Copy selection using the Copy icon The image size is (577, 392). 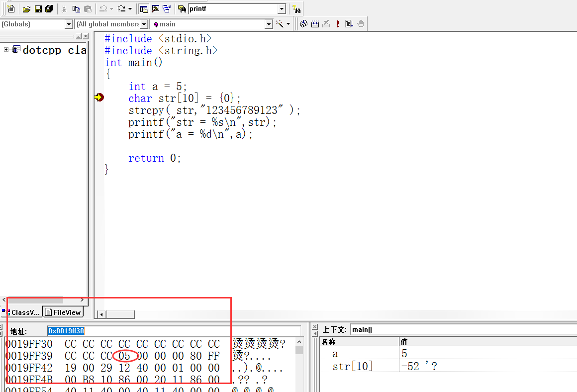click(76, 8)
